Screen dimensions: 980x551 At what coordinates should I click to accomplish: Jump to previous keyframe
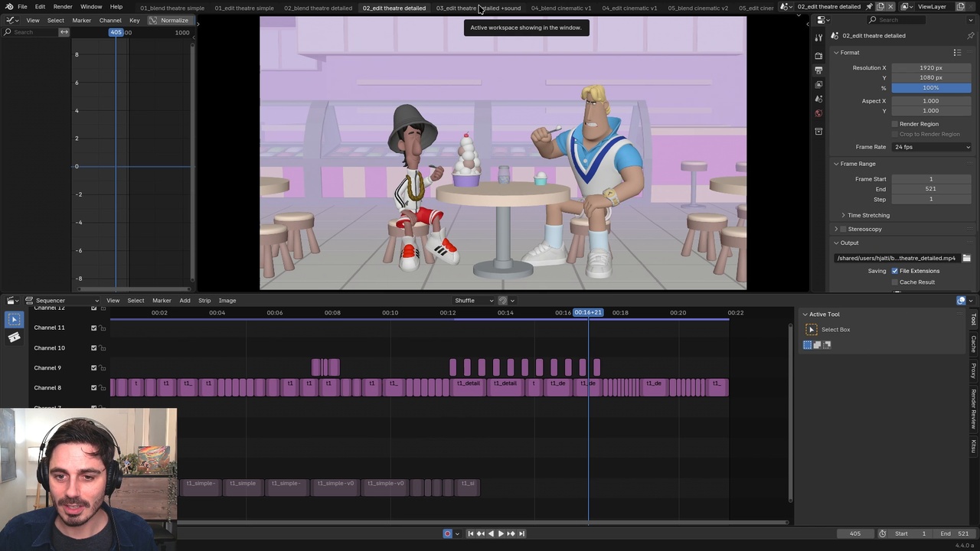pos(481,533)
